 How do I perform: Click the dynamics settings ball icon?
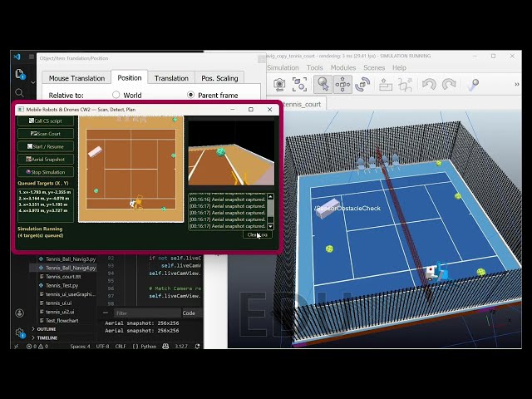[x=473, y=85]
